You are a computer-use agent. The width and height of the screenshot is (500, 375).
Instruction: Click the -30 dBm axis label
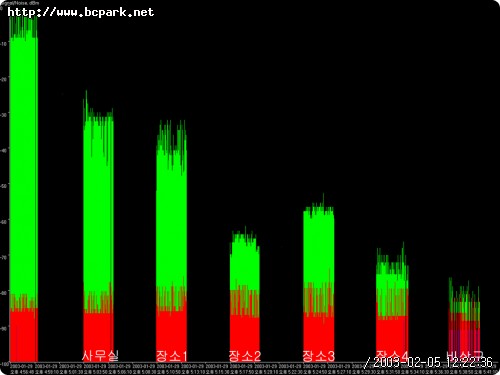pyautogui.click(x=4, y=114)
